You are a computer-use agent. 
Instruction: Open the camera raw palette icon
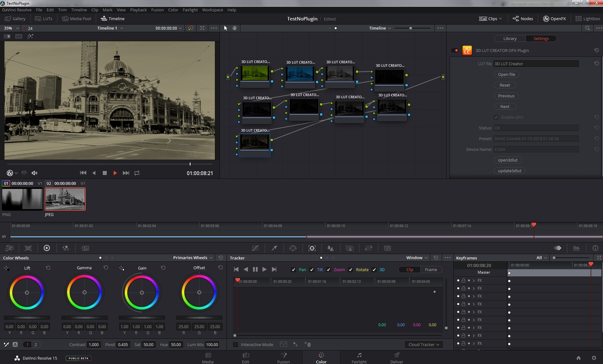9,248
